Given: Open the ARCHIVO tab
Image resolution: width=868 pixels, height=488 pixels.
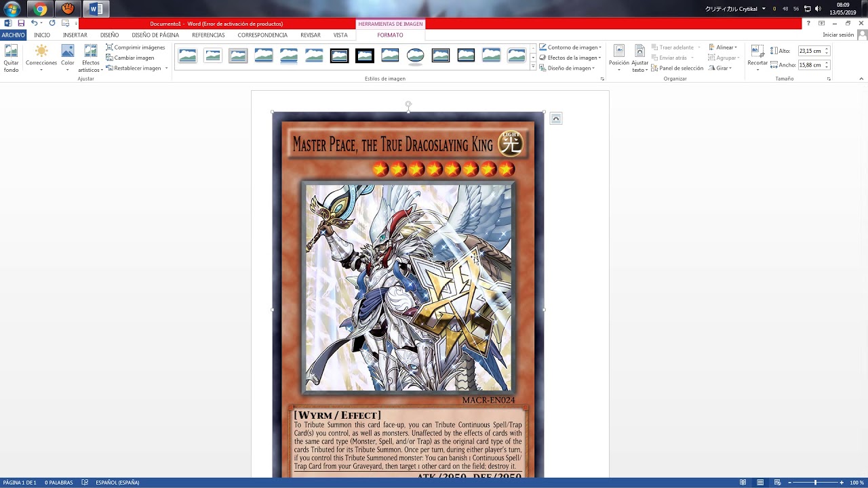Looking at the screenshot, I should coord(13,35).
